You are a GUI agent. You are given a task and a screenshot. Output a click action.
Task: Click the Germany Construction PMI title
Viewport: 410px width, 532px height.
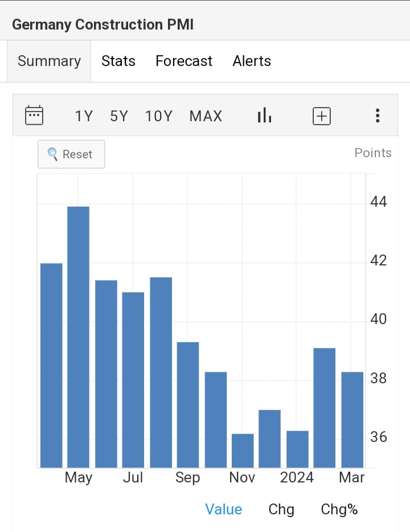[x=102, y=24]
